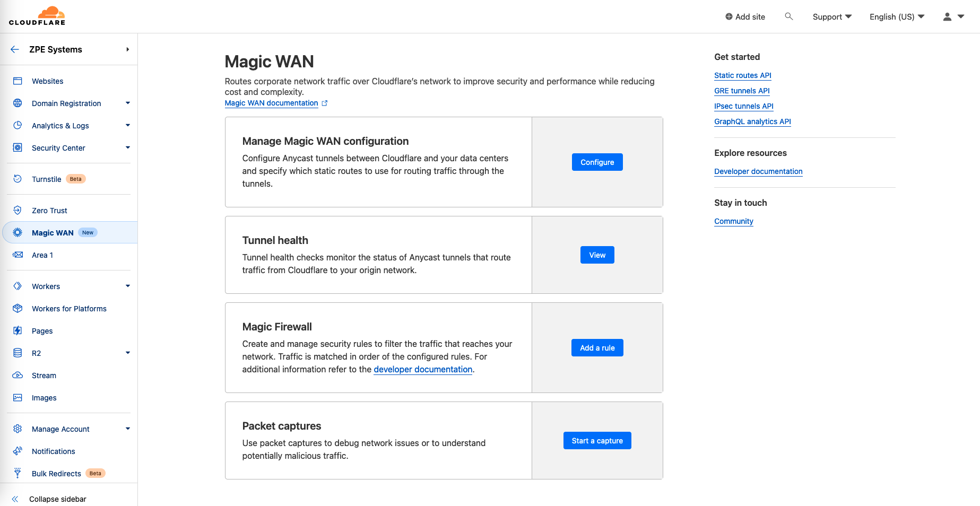Open the Developer documentation link under Explore resources
The height and width of the screenshot is (506, 980).
pyautogui.click(x=758, y=171)
